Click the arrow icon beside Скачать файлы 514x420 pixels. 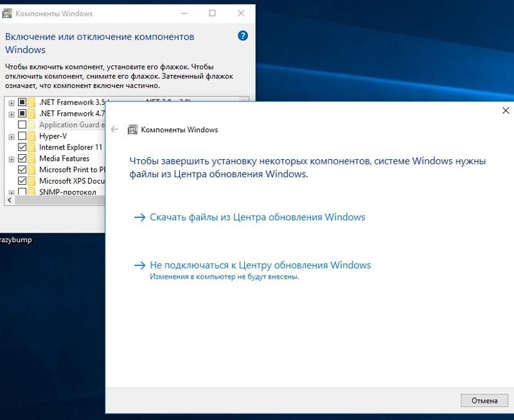click(x=140, y=217)
